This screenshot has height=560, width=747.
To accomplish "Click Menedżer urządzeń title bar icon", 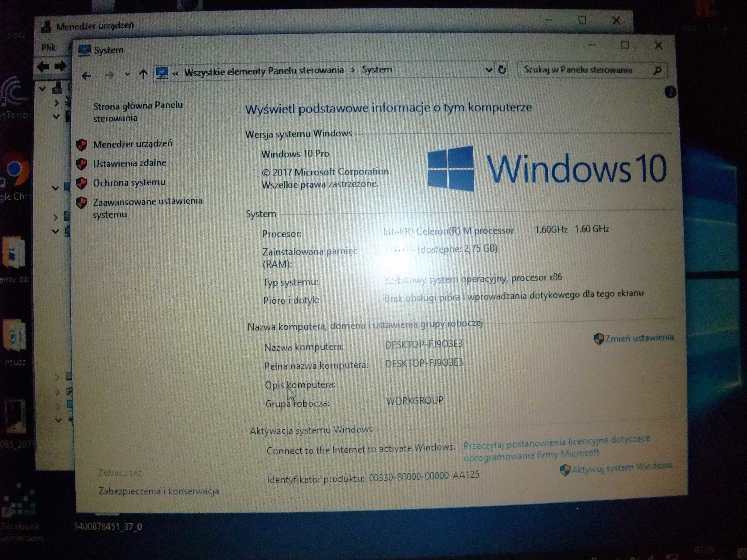I will point(46,27).
